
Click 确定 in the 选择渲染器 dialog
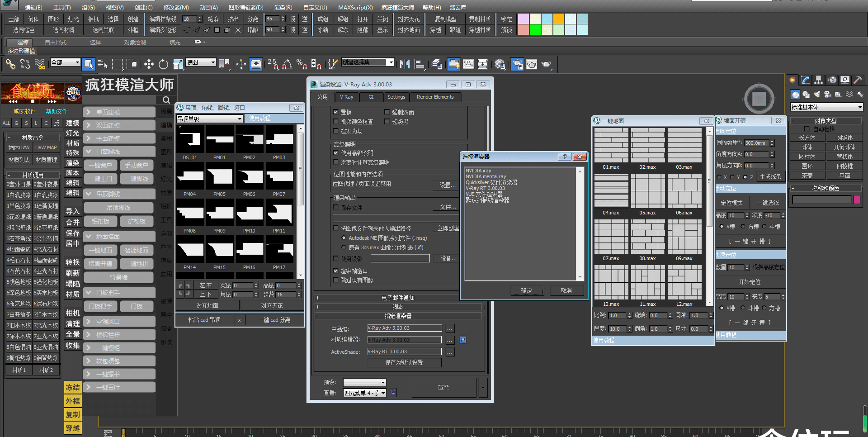(x=527, y=291)
